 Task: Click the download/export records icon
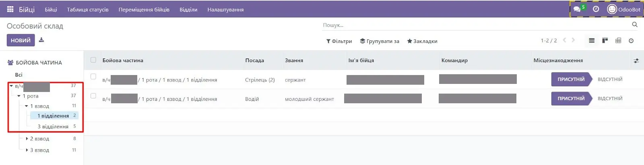tap(41, 40)
